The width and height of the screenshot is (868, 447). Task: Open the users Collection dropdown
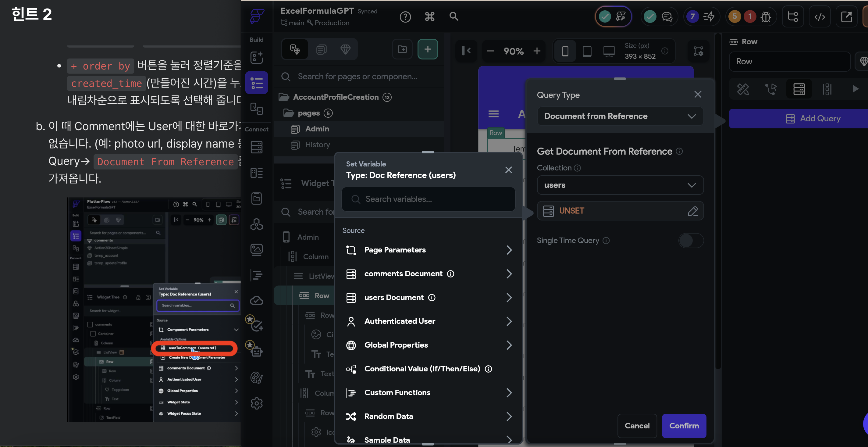point(620,185)
